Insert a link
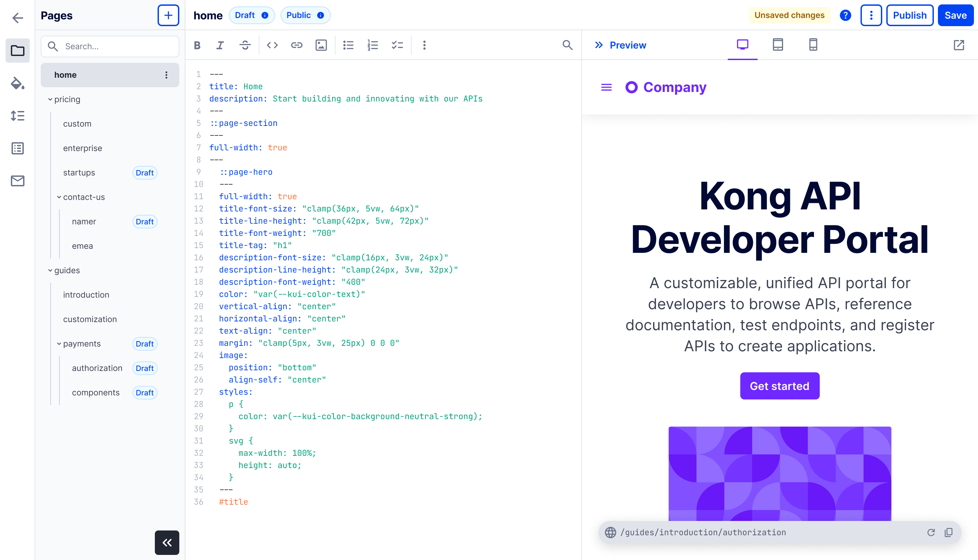978x560 pixels. 297,45
